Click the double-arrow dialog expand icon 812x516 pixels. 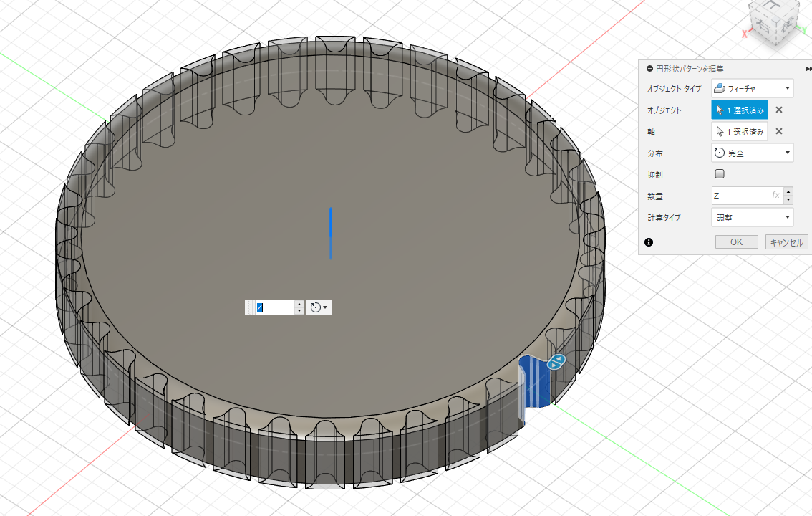(x=808, y=69)
